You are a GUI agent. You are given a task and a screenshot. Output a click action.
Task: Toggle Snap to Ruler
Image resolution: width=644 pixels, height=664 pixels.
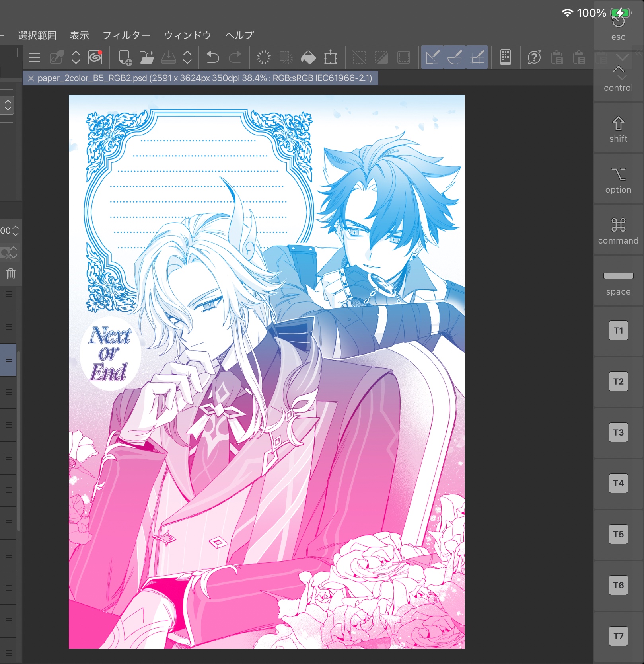pos(432,58)
